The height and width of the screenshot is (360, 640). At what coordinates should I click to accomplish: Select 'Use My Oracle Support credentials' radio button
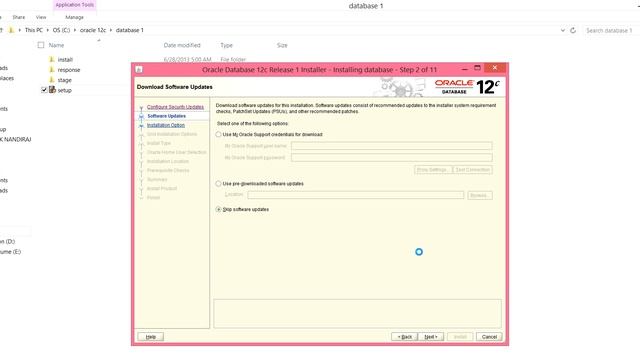coord(218,134)
